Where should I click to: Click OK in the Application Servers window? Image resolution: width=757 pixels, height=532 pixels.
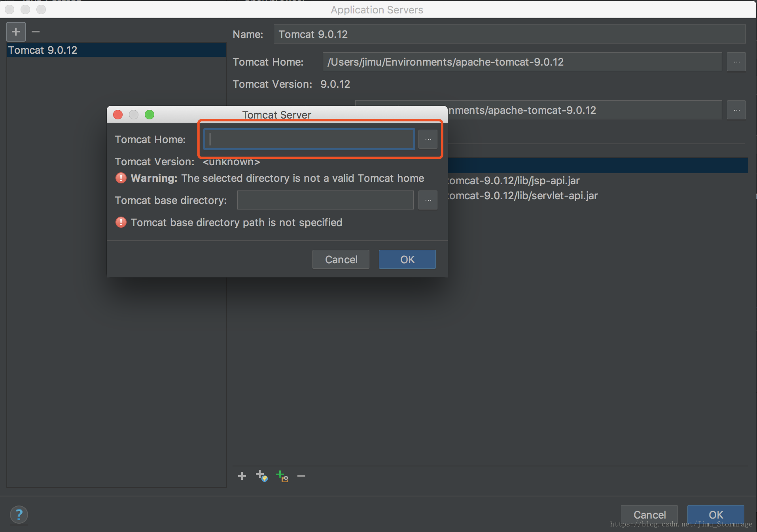pos(716,515)
